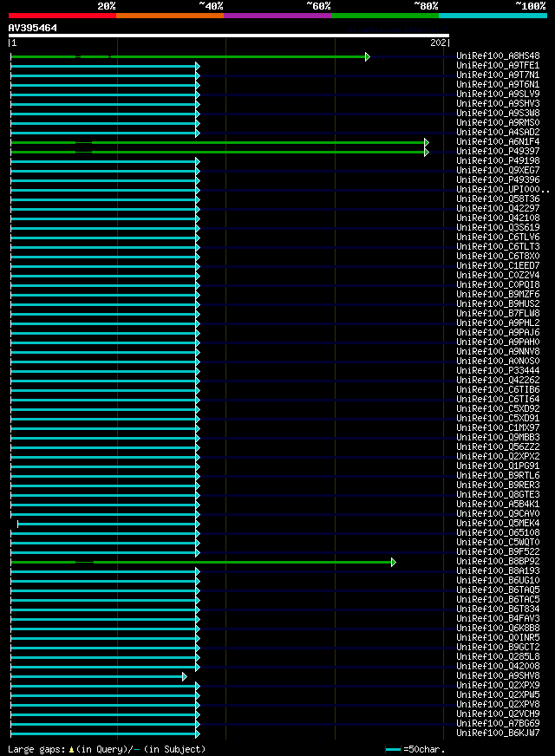The width and height of the screenshot is (555, 756).
Task: Pick the UniRef100_A9SHV8 label
Action: 498,676
